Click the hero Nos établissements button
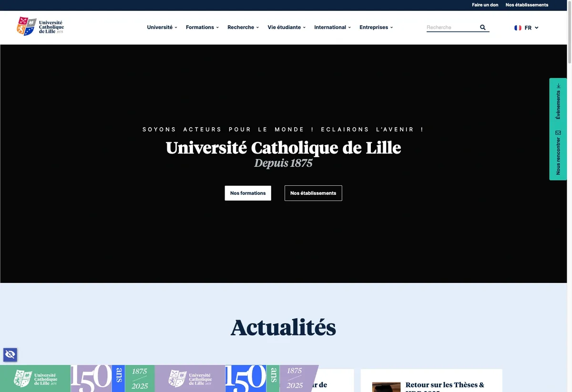This screenshot has height=392, width=572. click(x=313, y=193)
